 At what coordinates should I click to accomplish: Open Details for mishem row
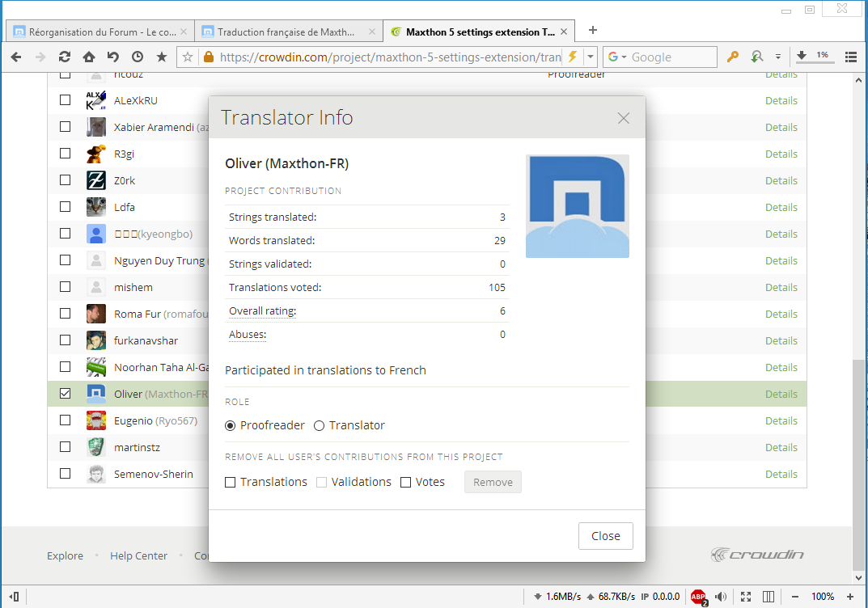(781, 288)
